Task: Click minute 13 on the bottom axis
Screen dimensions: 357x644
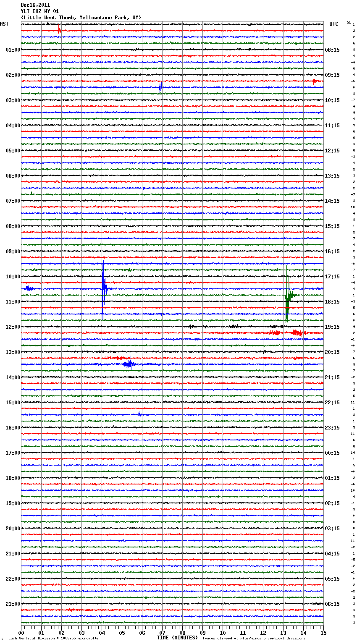Action: click(x=283, y=633)
